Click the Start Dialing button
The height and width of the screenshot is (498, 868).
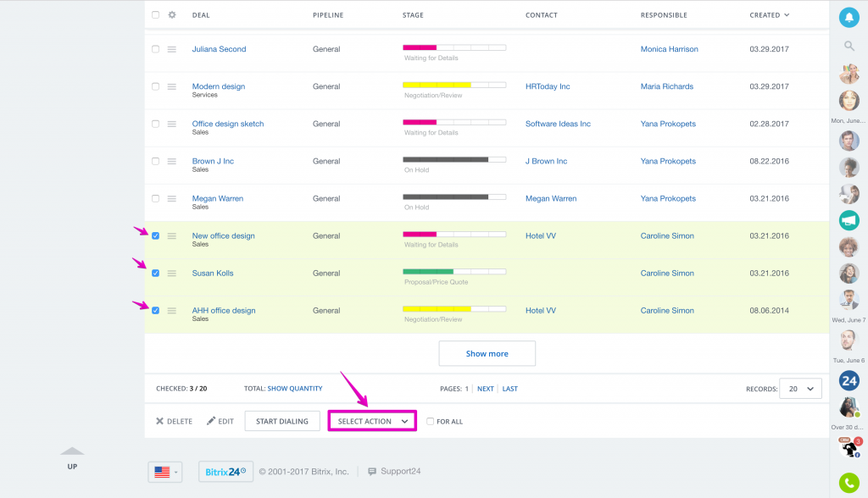(x=282, y=421)
